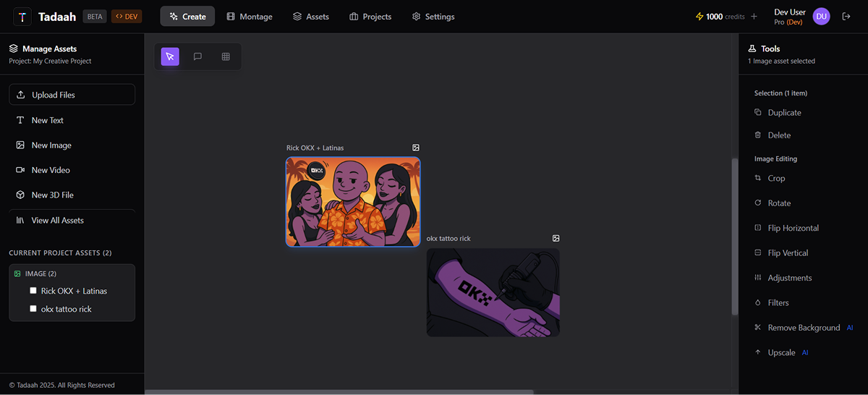The width and height of the screenshot is (868, 395).
Task: Create a New Video asset
Action: [x=72, y=170]
